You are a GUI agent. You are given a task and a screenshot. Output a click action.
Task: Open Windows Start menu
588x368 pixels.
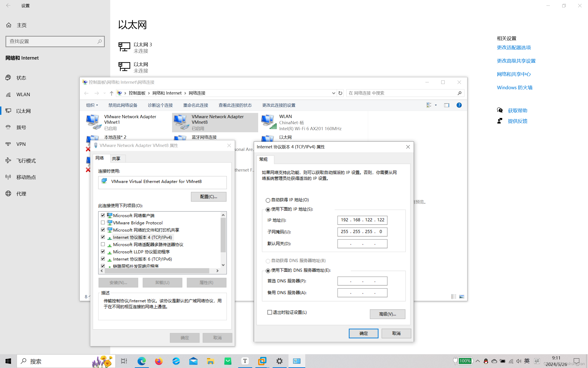coord(8,361)
